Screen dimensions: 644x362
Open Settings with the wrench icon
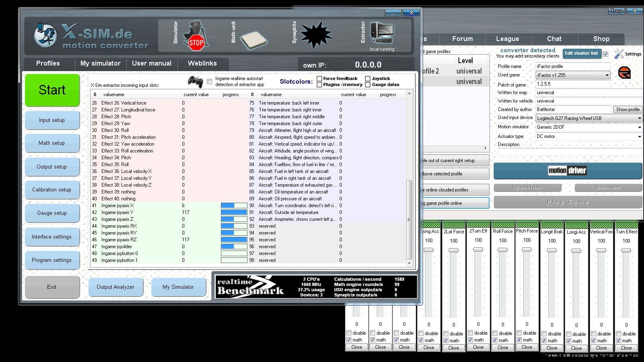click(x=619, y=54)
